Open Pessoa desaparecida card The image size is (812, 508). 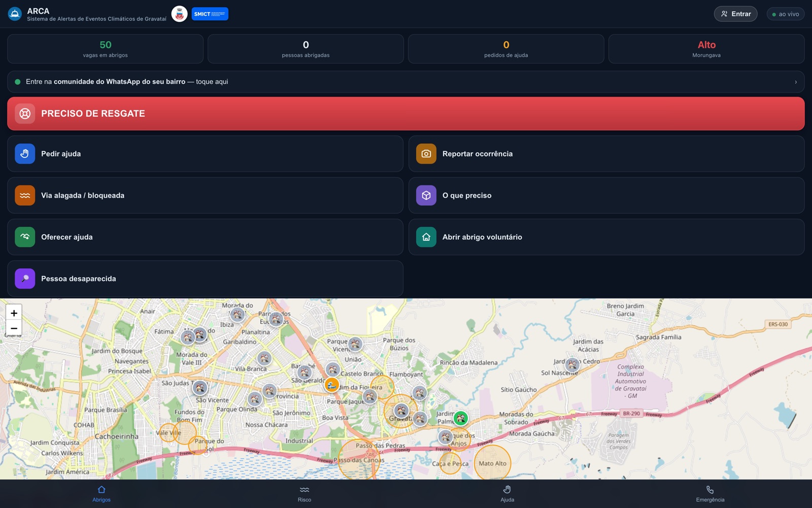pyautogui.click(x=205, y=278)
